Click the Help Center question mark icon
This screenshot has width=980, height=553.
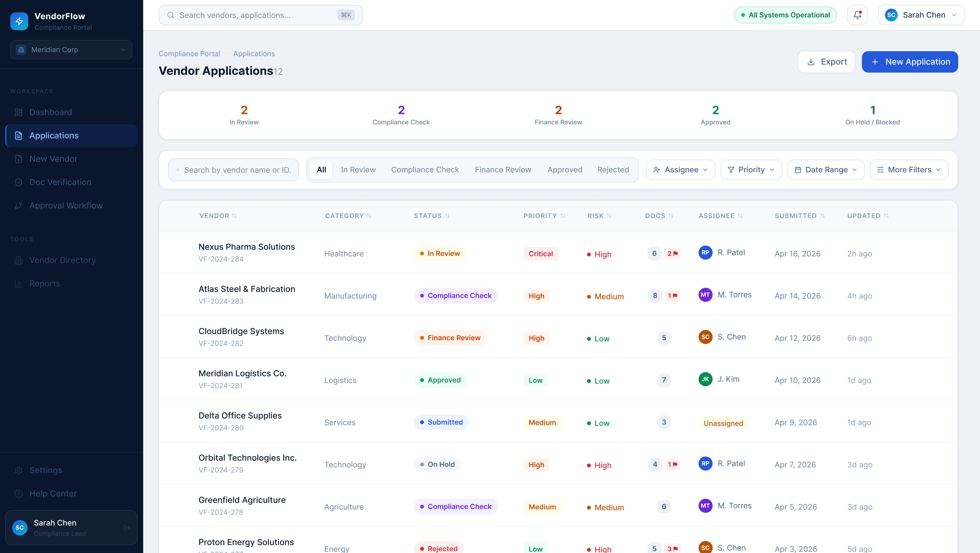18,493
